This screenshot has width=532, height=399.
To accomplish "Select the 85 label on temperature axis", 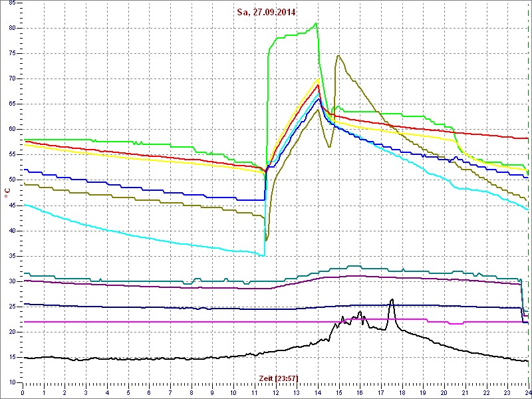I will point(11,3).
